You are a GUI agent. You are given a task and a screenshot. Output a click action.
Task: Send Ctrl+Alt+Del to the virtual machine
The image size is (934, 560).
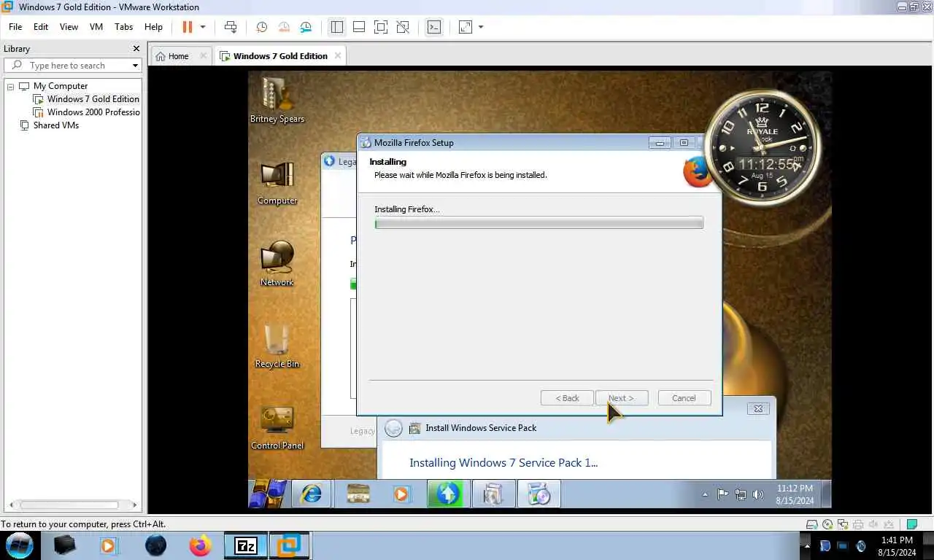231,27
